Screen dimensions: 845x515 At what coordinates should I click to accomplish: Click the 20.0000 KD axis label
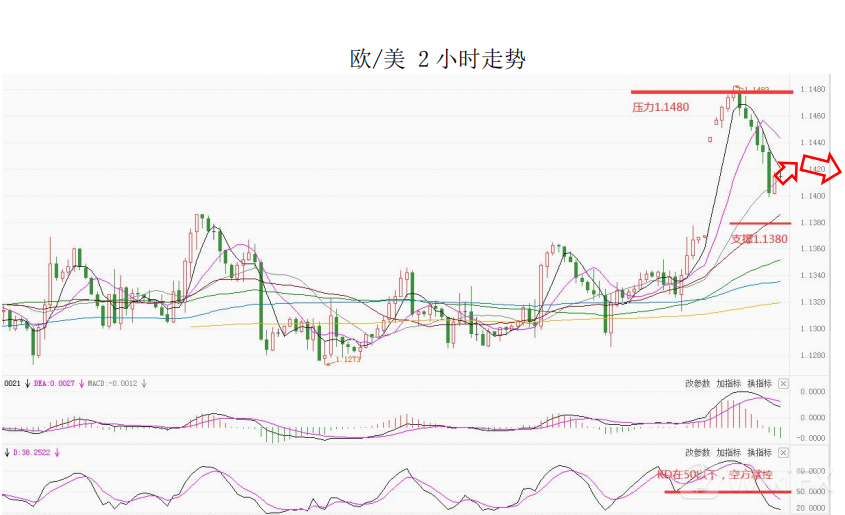pos(812,507)
